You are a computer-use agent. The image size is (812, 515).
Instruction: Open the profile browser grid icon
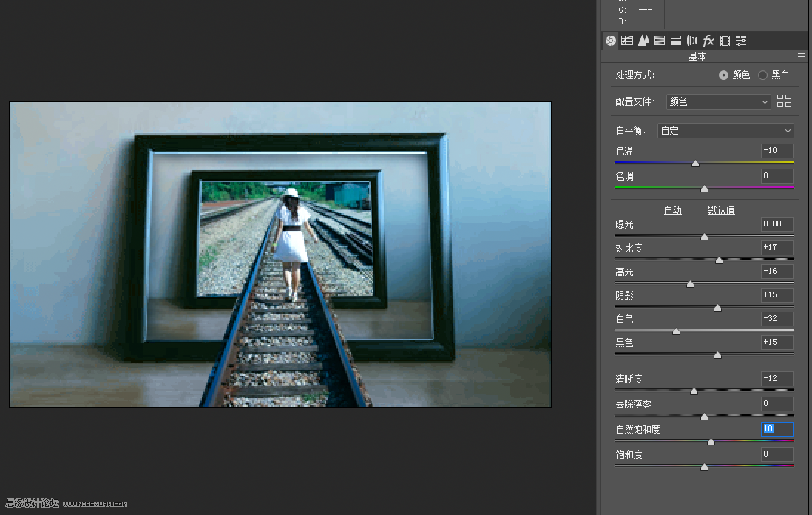pos(784,101)
